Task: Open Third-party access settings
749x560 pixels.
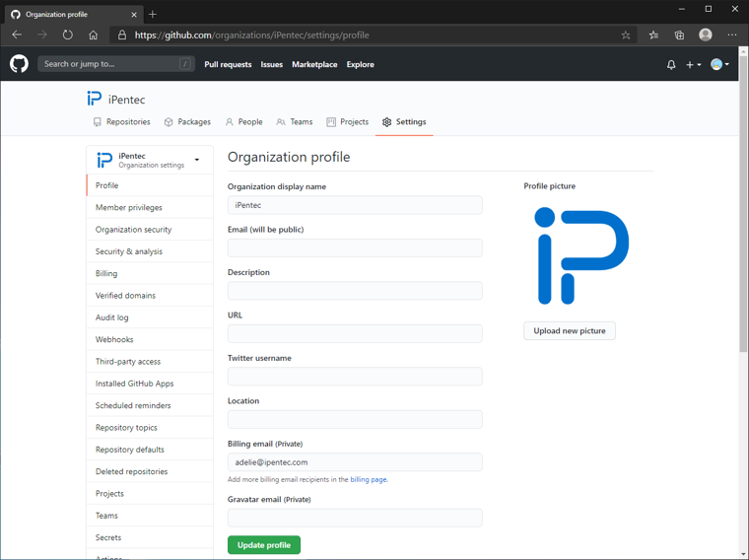Action: 150,361
